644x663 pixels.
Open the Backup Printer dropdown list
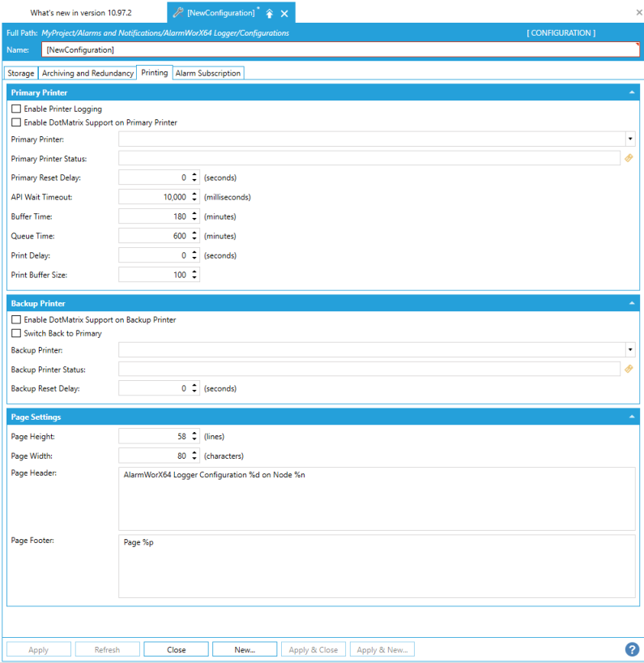tap(629, 349)
